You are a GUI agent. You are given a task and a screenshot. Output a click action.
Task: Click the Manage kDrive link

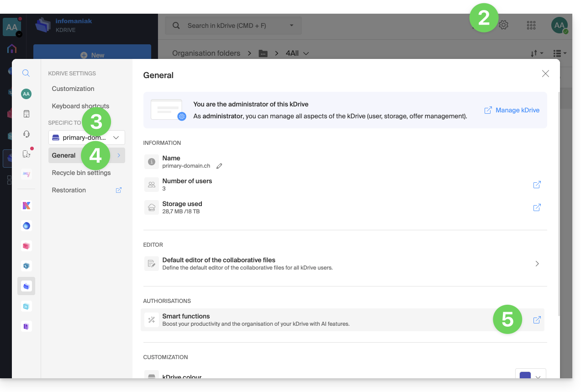512,110
